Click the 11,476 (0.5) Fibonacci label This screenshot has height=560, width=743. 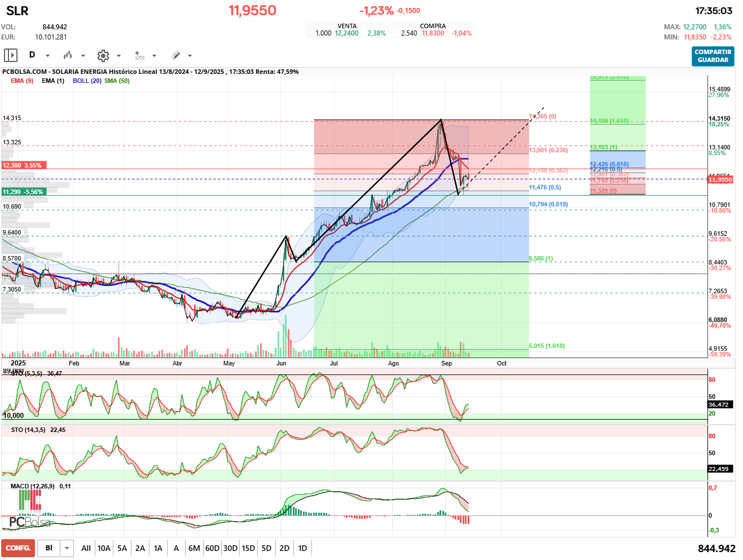(x=545, y=187)
